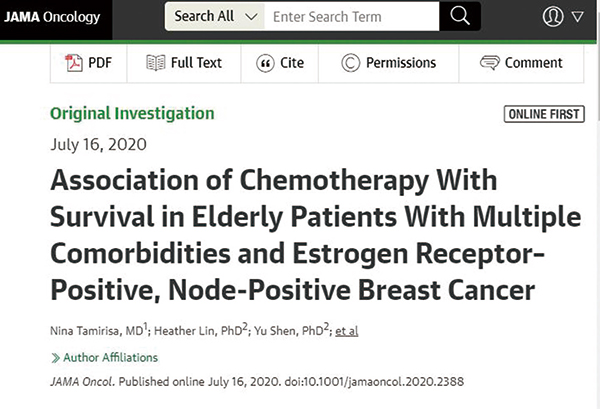600x409 pixels.
Task: Click the Permissions copyright icon
Action: (351, 63)
